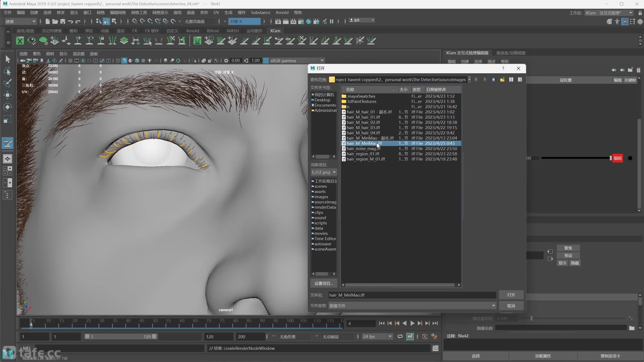Click the XGen editor shelf icon

20,40
